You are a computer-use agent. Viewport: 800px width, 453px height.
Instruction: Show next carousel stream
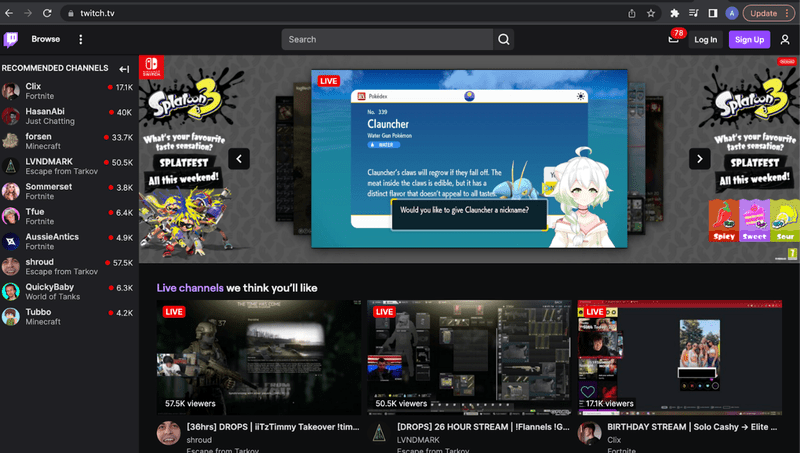pyautogui.click(x=699, y=159)
